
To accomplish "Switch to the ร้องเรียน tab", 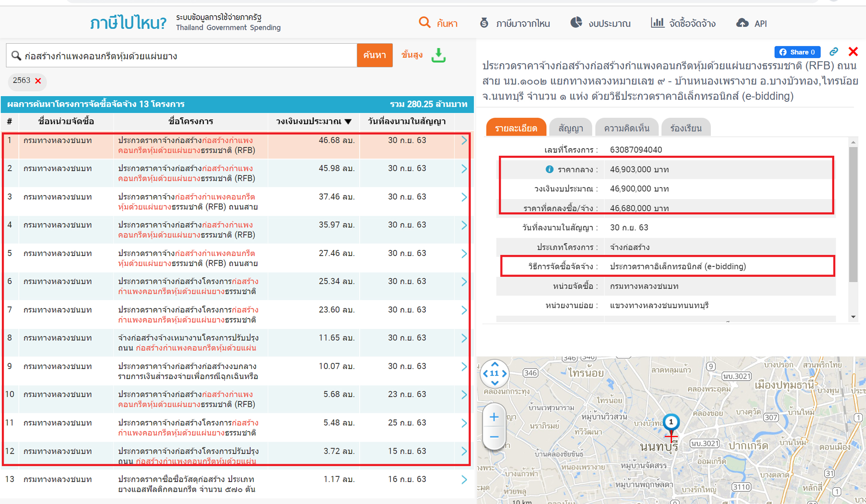I will (x=685, y=128).
